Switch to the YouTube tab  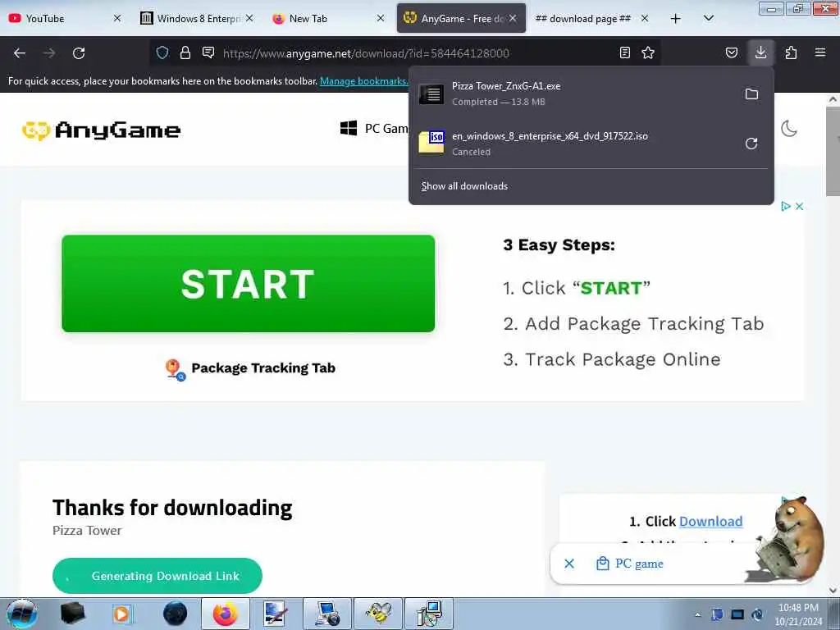[x=63, y=18]
